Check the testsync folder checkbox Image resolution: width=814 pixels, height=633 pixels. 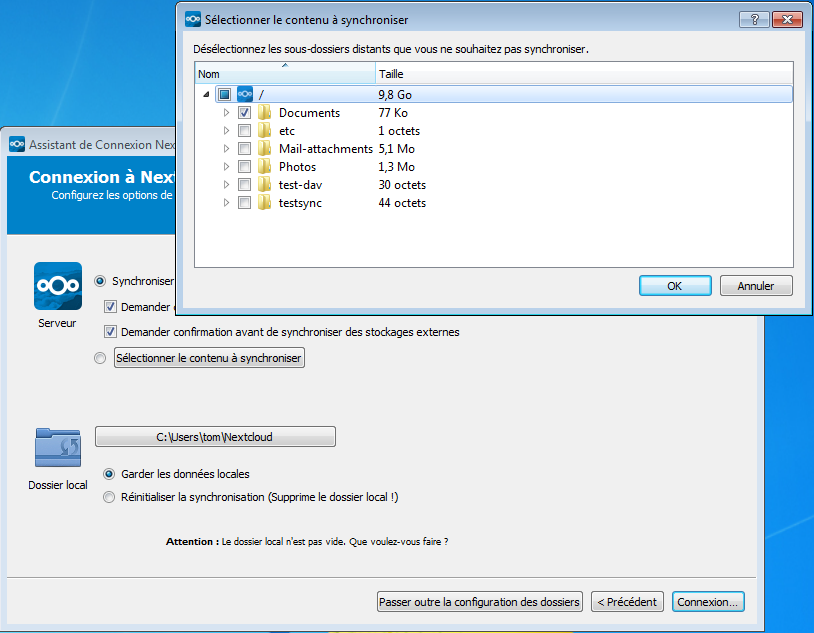pos(245,202)
